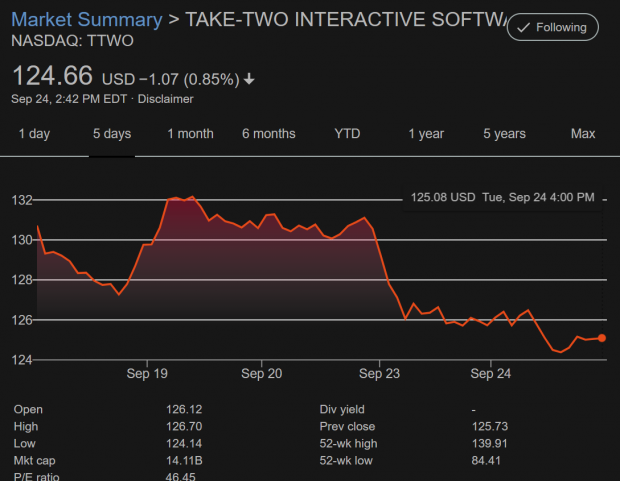
Task: Click the down arrow next to price change
Action: coord(249,79)
